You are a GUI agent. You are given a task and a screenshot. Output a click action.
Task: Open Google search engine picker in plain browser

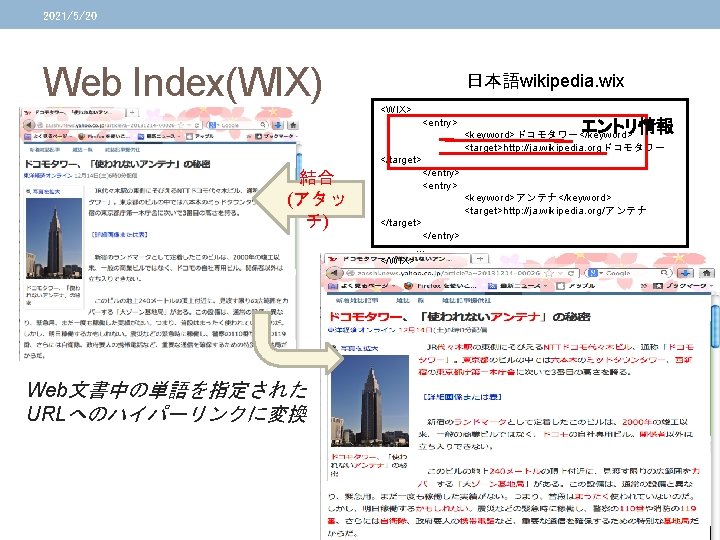tap(214, 125)
